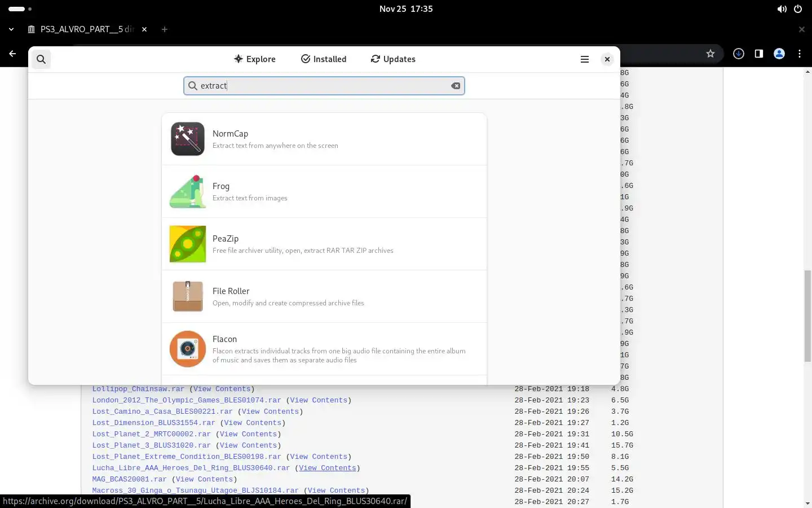Select the PS3_ALVRO_PART__5 browser tab
The image size is (812, 508).
(88, 29)
